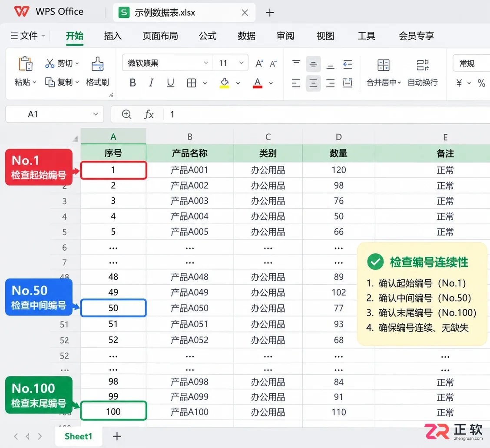The width and height of the screenshot is (490, 448).
Task: Click the Cut scissors icon
Action: [50, 63]
